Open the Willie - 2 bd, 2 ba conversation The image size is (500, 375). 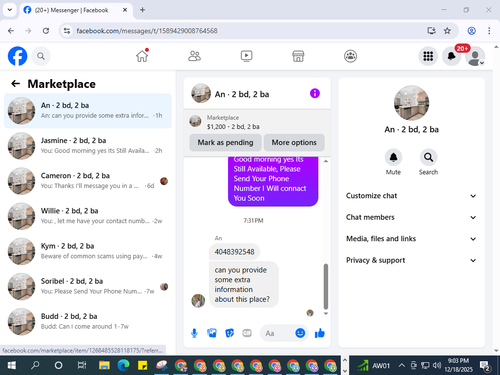tap(88, 216)
